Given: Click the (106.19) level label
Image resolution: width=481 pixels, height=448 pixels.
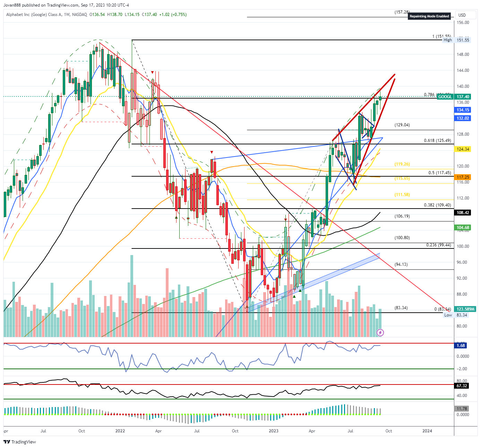Looking at the screenshot, I should [x=402, y=216].
